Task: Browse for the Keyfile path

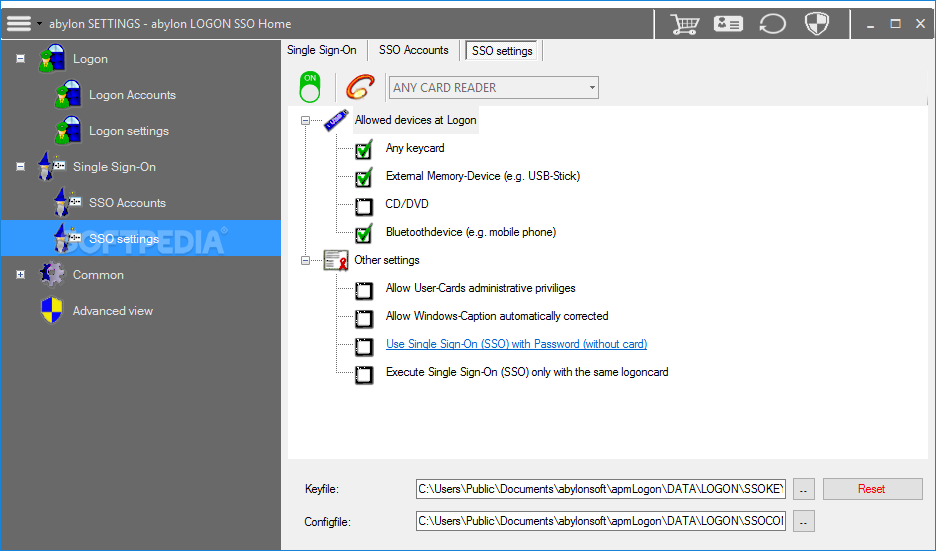Action: pos(803,489)
